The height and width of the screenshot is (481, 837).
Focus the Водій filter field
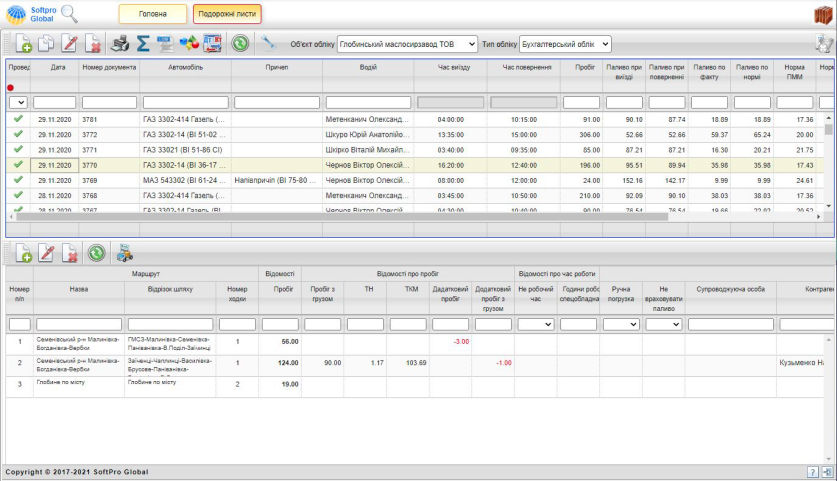(368, 102)
